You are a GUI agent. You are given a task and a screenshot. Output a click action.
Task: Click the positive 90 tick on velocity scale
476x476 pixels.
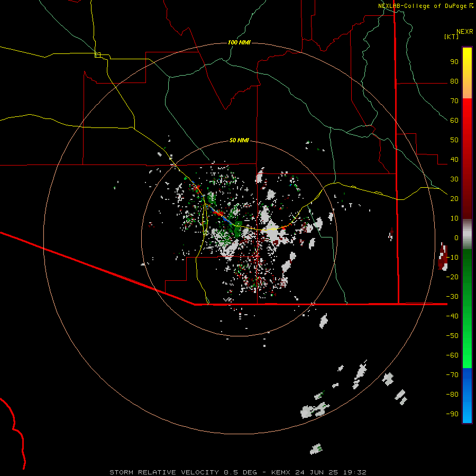coord(454,62)
